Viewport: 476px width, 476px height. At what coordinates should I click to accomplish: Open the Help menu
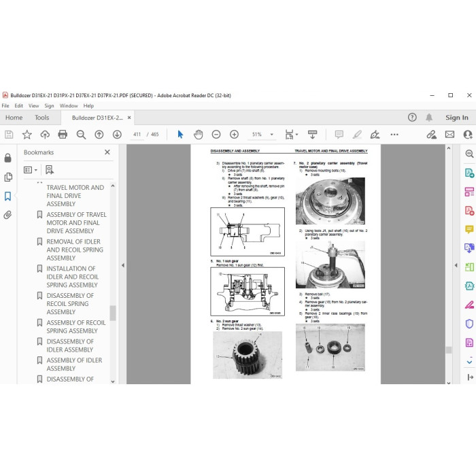(x=88, y=105)
